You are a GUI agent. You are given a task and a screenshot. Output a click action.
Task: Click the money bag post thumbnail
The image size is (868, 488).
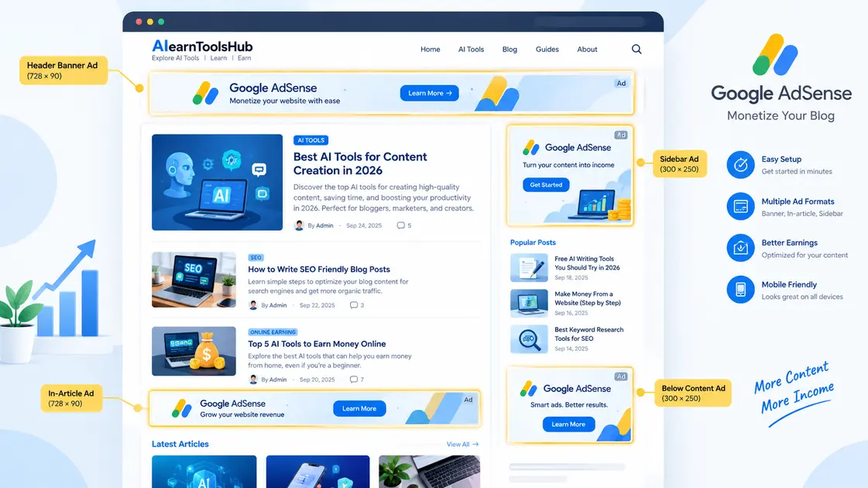[194, 351]
